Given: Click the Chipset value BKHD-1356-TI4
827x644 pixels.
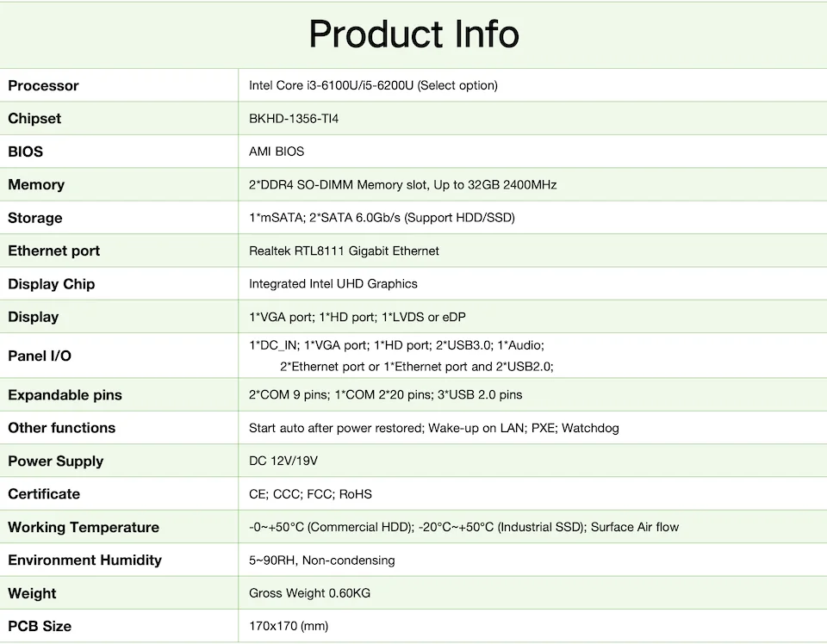Looking at the screenshot, I should [294, 119].
